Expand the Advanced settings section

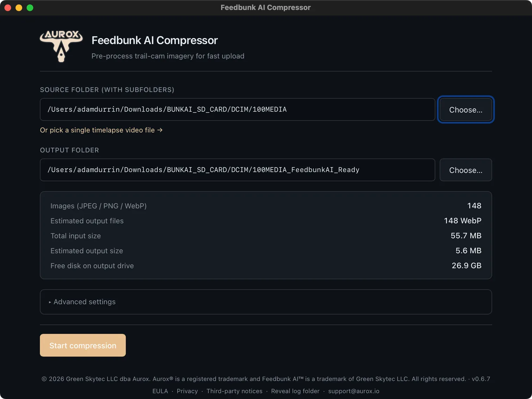tap(266, 302)
